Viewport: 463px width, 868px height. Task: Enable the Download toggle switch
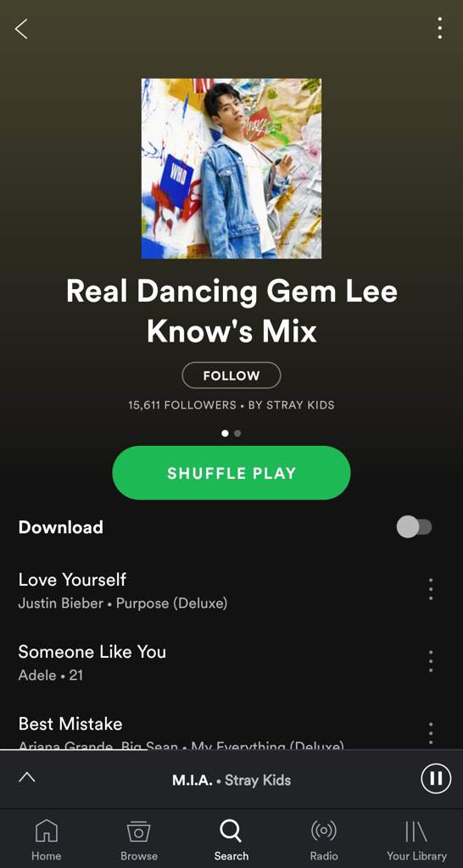[414, 527]
